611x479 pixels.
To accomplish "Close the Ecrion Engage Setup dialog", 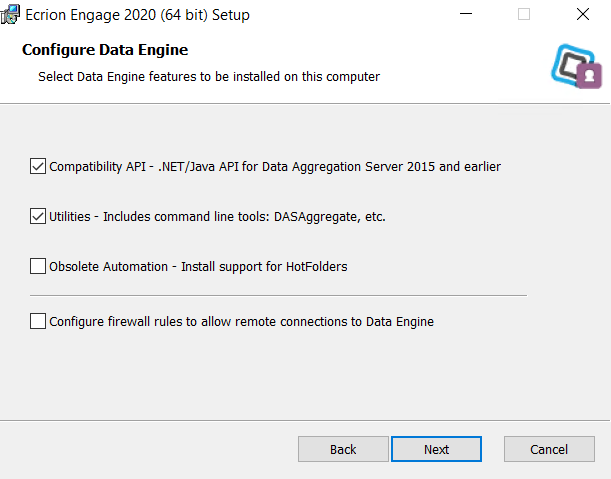I will pyautogui.click(x=583, y=14).
